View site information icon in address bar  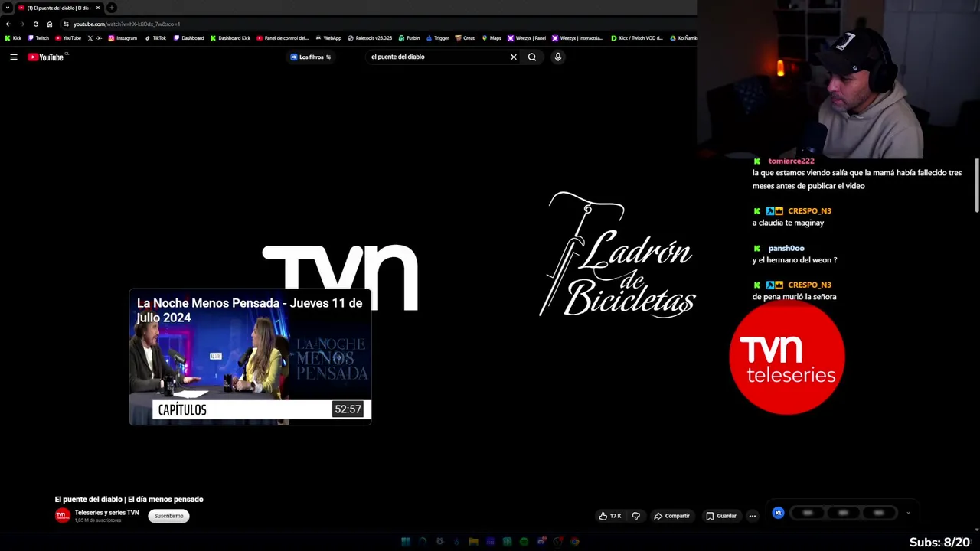[x=66, y=24]
